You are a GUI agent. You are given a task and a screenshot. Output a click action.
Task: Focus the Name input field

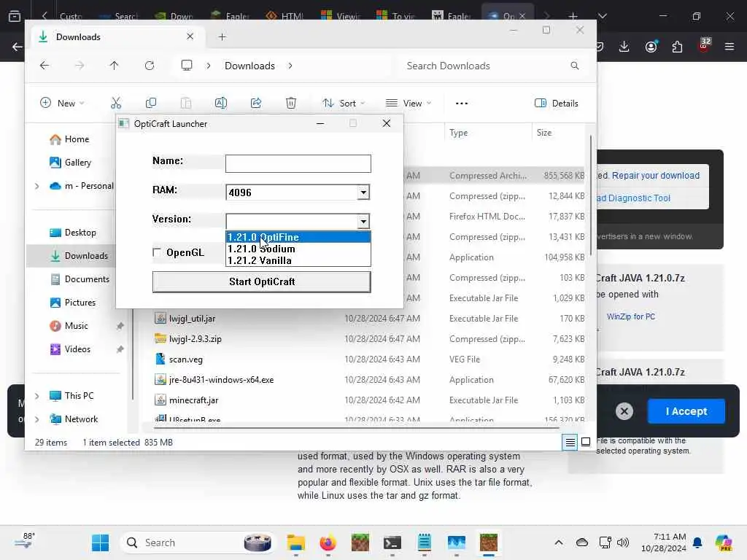pyautogui.click(x=298, y=164)
